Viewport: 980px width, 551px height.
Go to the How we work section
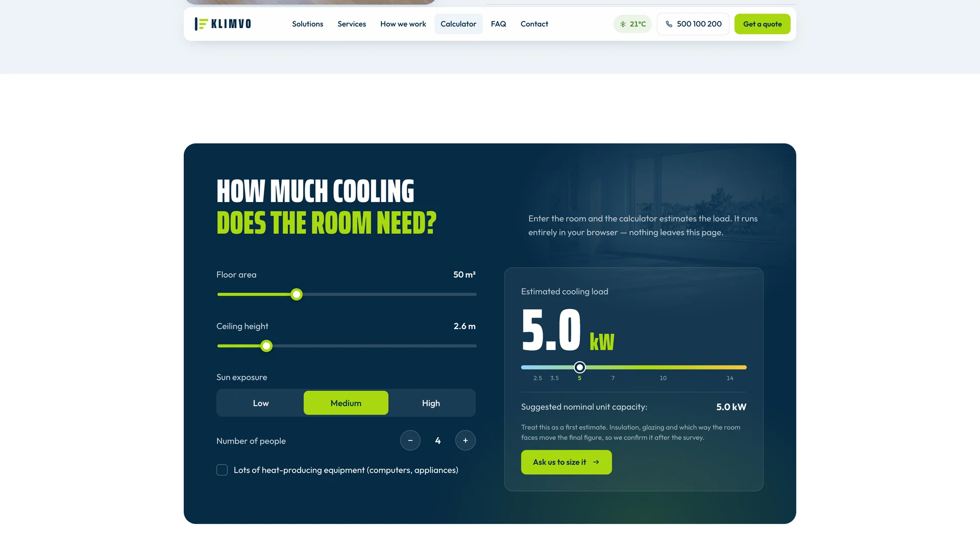[403, 24]
